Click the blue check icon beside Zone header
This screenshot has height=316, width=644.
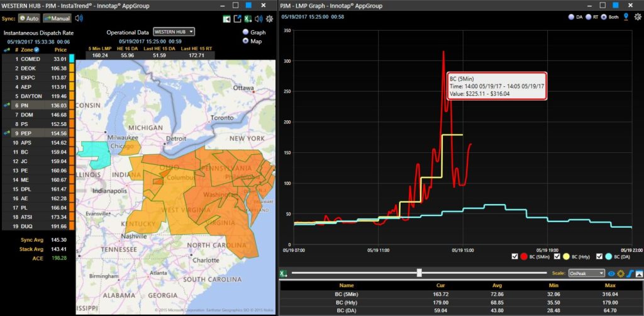pos(36,50)
